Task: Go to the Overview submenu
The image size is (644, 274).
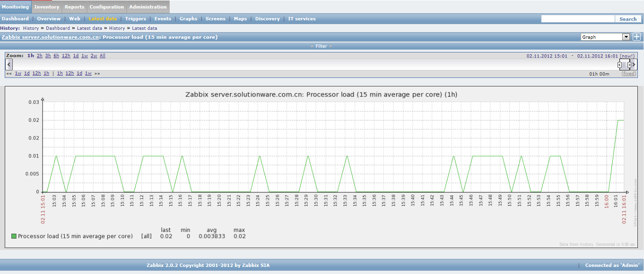Action: pyautogui.click(x=49, y=19)
